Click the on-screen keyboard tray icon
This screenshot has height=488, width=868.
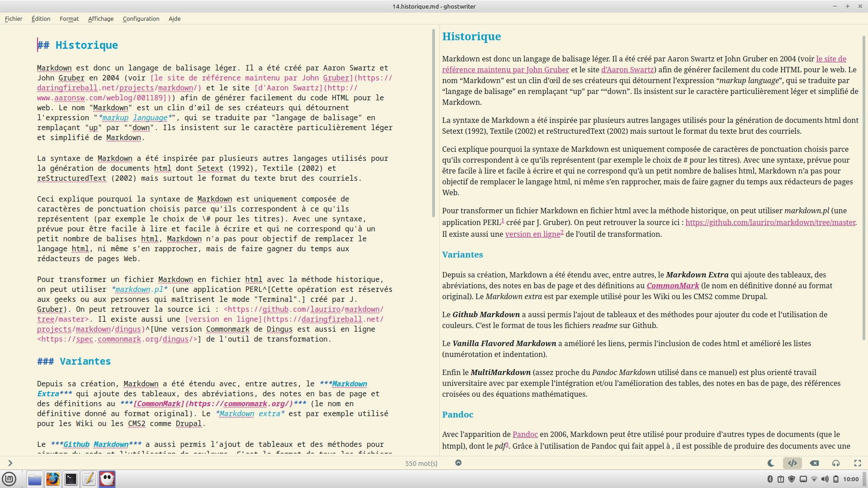(x=803, y=479)
